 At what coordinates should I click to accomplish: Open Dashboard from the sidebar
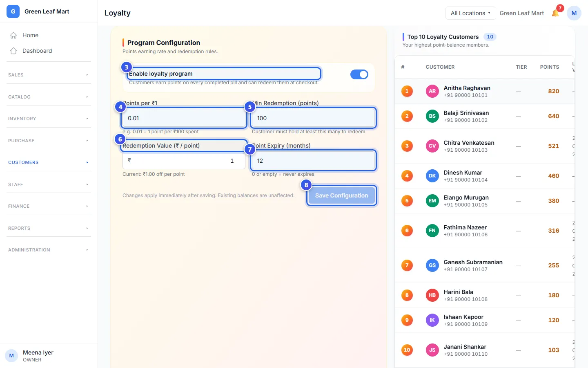[49, 51]
